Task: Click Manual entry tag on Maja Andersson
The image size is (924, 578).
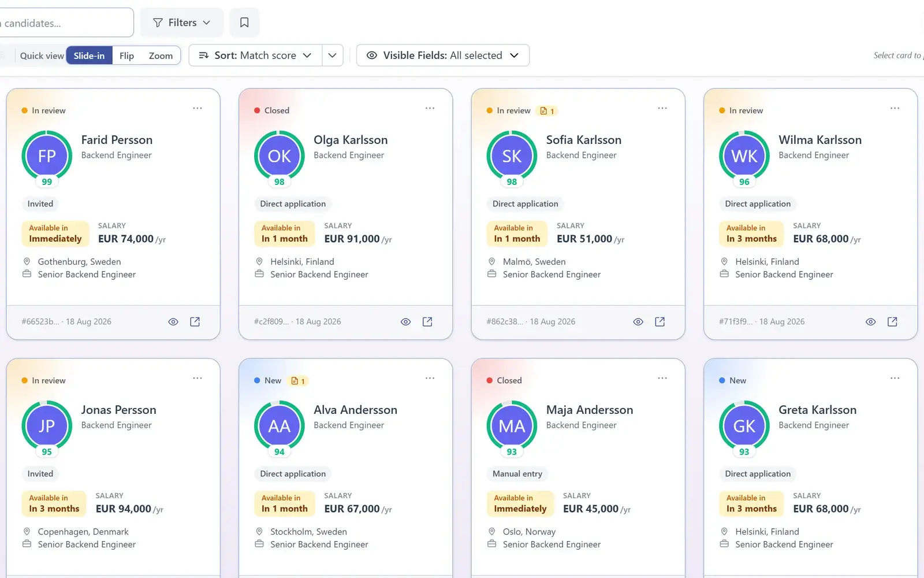Action: click(x=517, y=474)
